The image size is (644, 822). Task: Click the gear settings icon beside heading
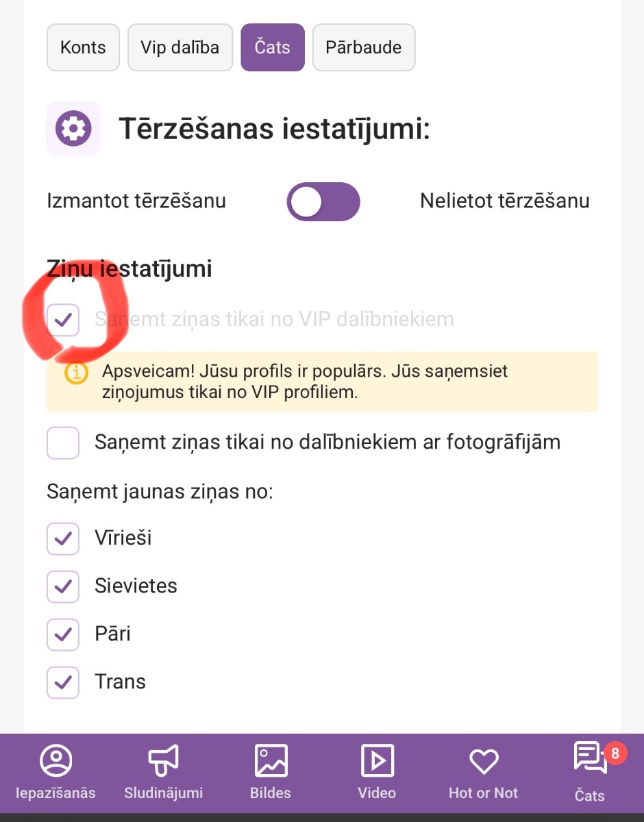[73, 128]
